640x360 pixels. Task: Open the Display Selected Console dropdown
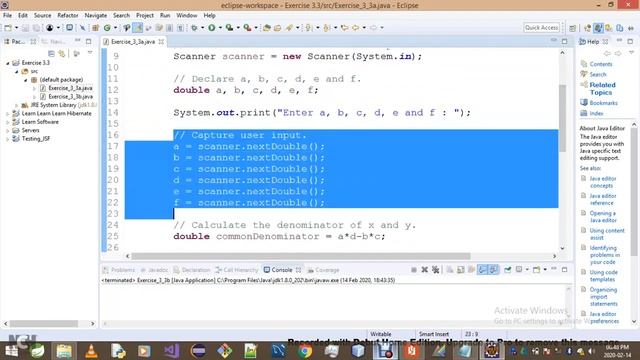(x=527, y=270)
